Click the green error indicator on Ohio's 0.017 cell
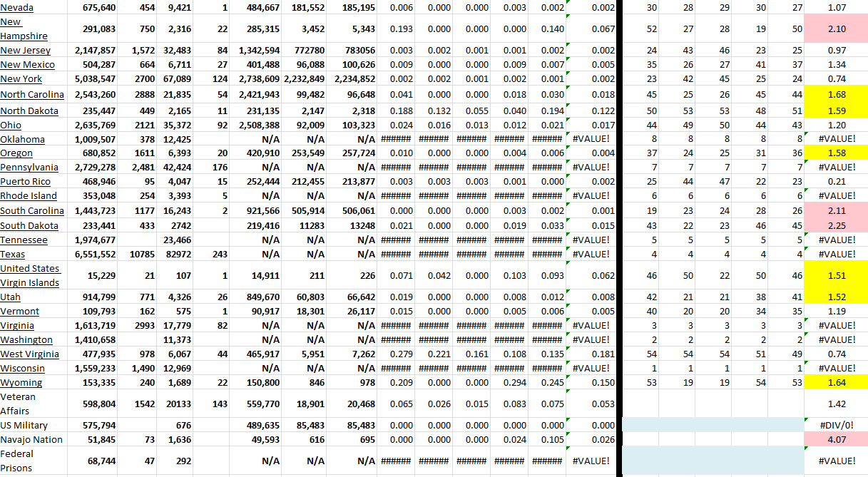 pyautogui.click(x=568, y=120)
